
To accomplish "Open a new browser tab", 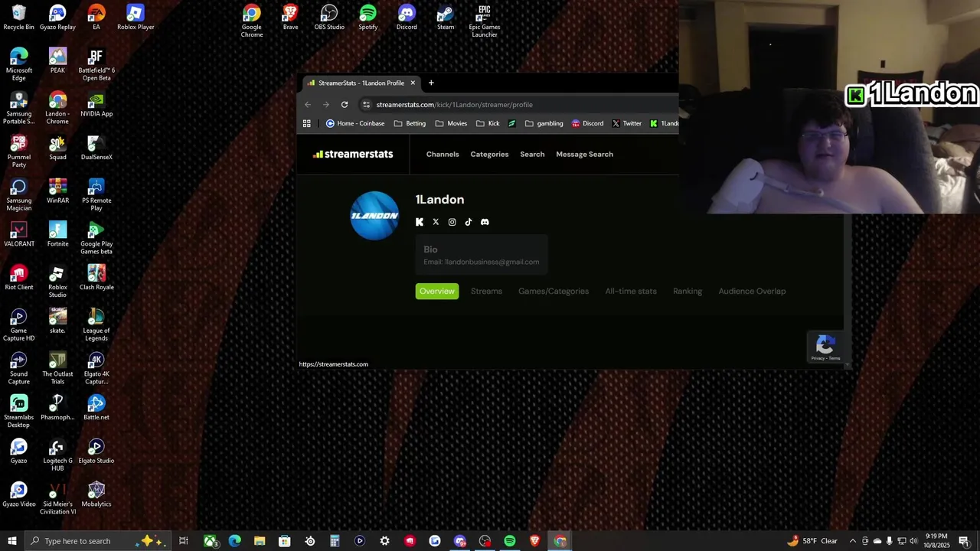I will 431,83.
